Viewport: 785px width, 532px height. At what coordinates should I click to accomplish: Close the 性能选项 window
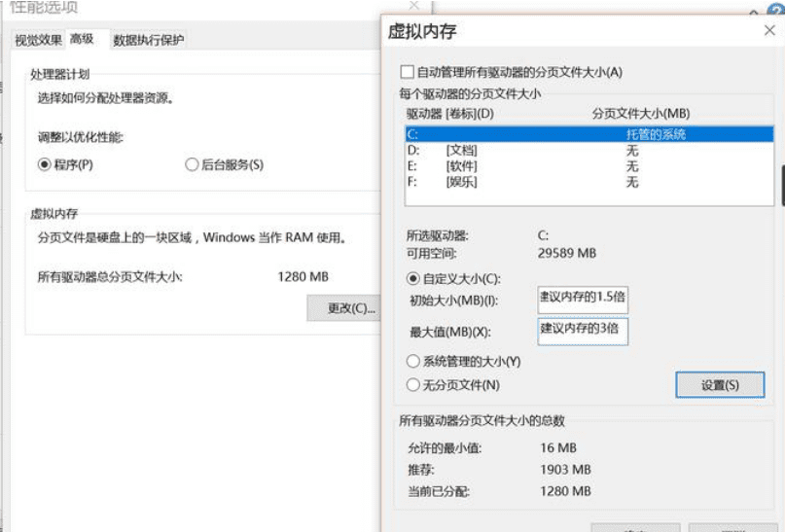point(414,6)
